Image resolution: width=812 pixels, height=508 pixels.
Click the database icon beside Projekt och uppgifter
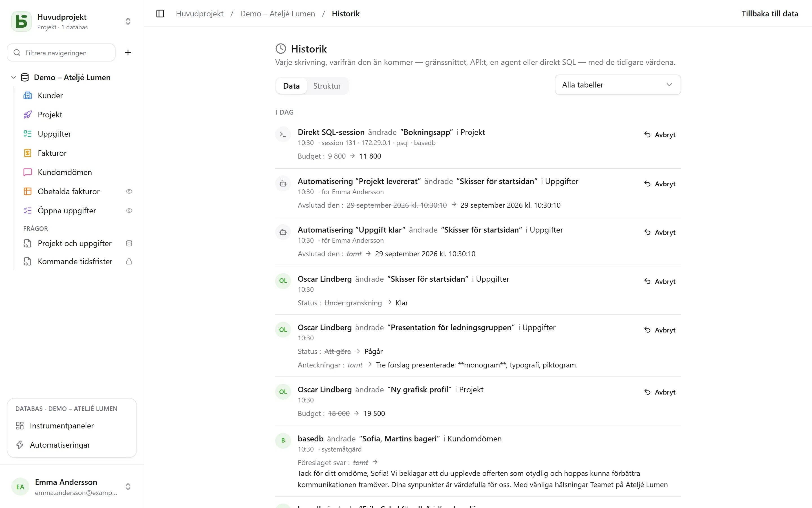[x=129, y=243]
